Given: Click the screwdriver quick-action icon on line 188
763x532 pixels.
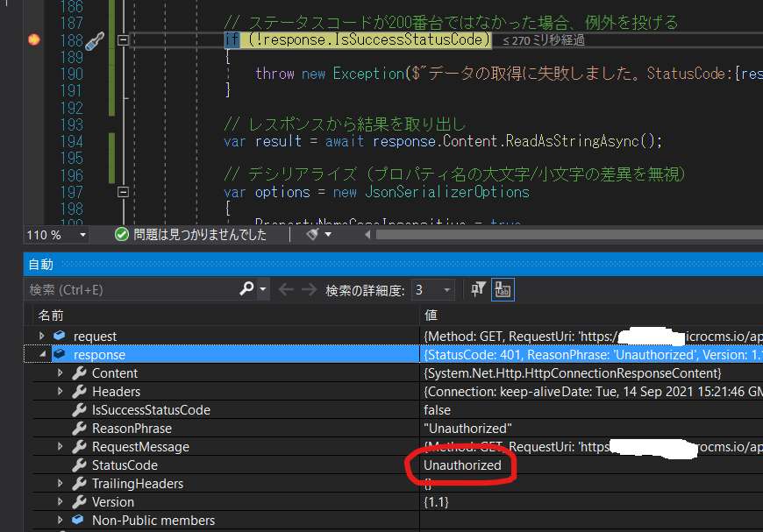Looking at the screenshot, I should pyautogui.click(x=95, y=41).
